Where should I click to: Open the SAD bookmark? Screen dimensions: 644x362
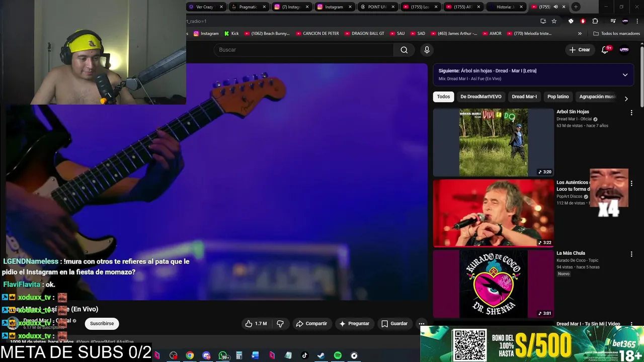[x=418, y=33]
